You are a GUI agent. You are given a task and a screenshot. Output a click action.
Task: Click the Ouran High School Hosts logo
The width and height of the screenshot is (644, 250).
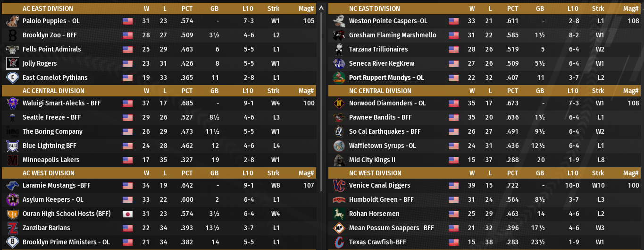(x=12, y=214)
